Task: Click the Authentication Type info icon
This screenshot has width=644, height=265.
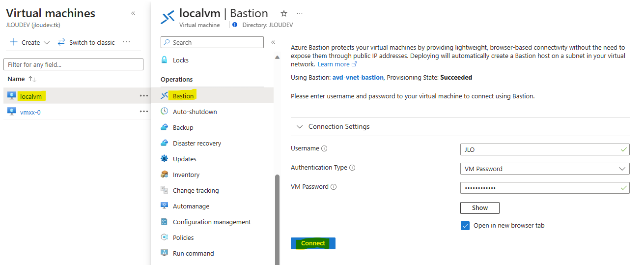Action: tap(352, 168)
